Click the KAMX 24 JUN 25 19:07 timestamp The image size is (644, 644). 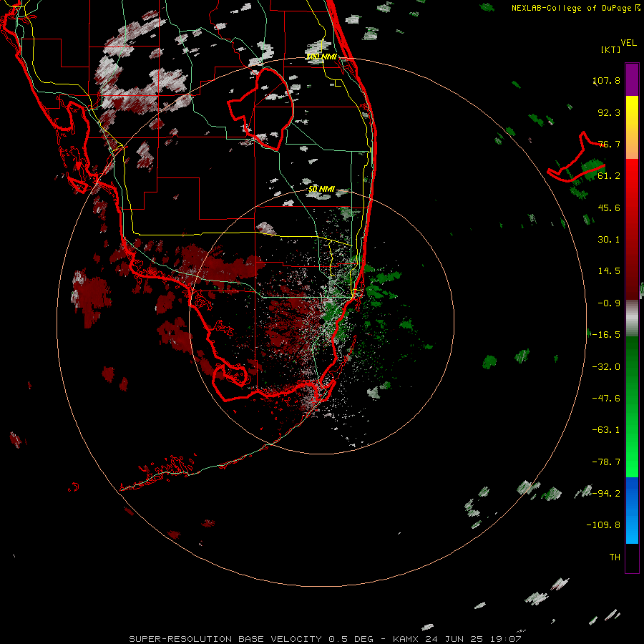[x=457, y=639]
